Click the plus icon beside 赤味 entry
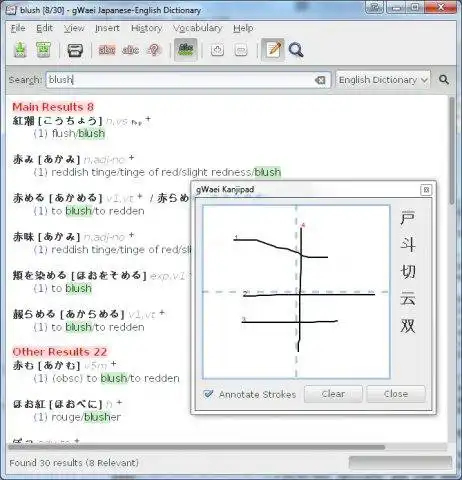This screenshot has width=462, height=480. pos(131,235)
